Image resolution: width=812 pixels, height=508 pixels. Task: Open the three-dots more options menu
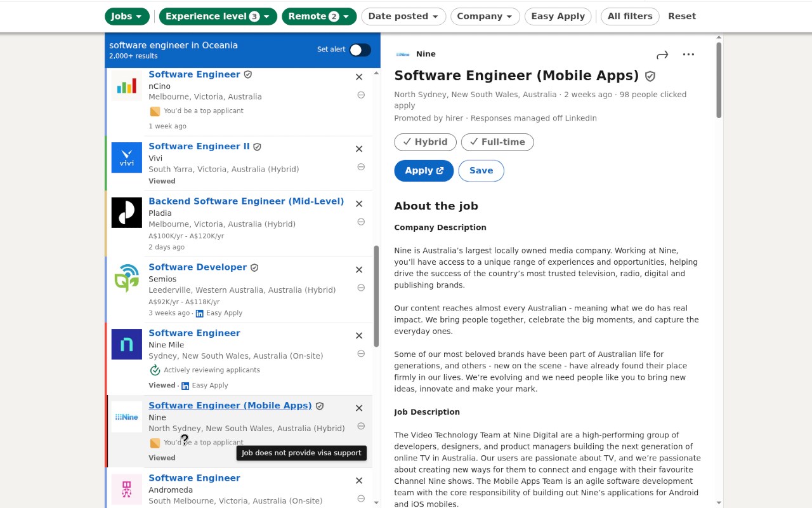click(x=688, y=55)
